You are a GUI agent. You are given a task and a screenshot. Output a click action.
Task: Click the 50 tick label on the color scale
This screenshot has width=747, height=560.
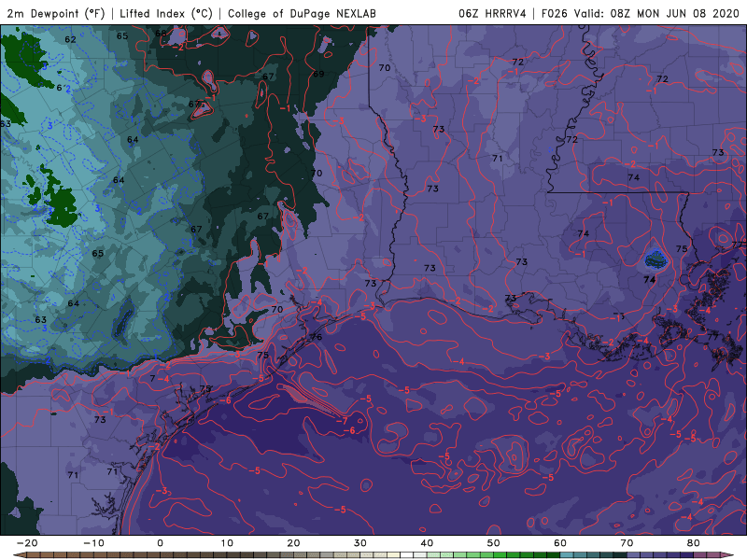(x=494, y=543)
